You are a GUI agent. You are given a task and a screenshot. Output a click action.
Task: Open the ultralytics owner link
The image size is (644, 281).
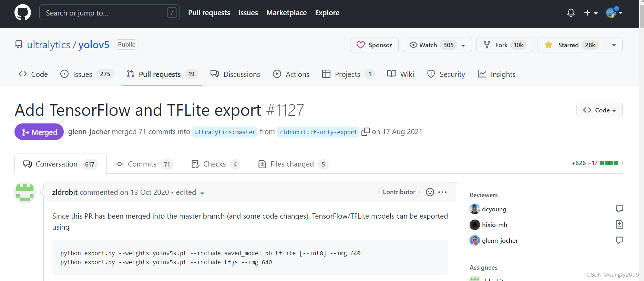pyautogui.click(x=49, y=45)
